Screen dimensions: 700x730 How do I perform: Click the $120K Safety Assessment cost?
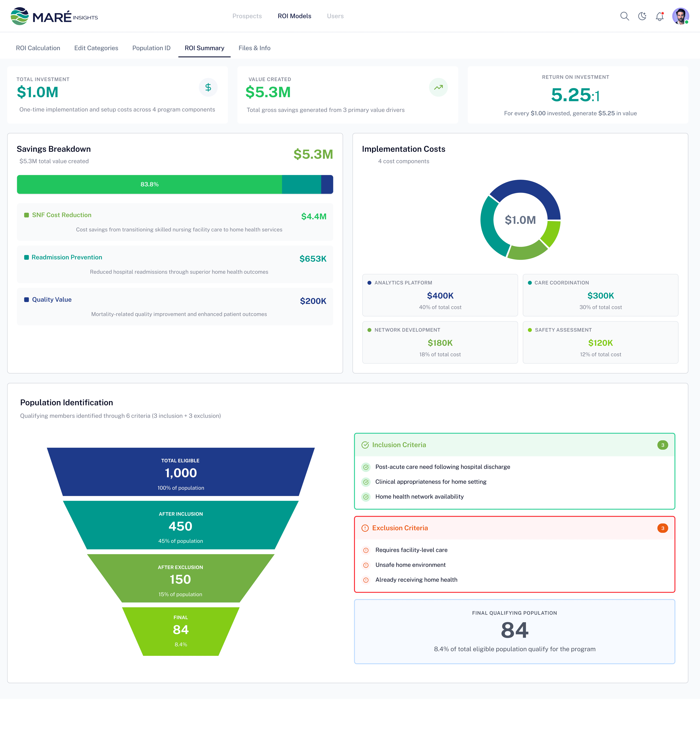pyautogui.click(x=600, y=343)
